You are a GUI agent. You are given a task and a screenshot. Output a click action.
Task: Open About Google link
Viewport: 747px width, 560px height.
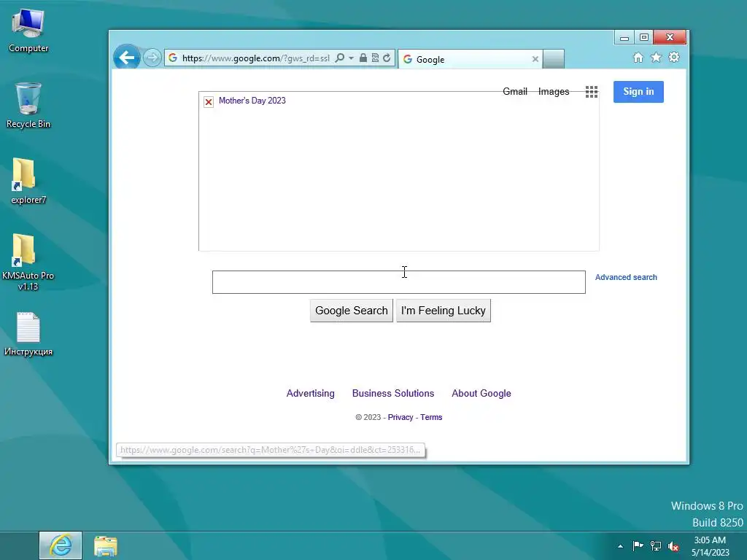point(481,393)
